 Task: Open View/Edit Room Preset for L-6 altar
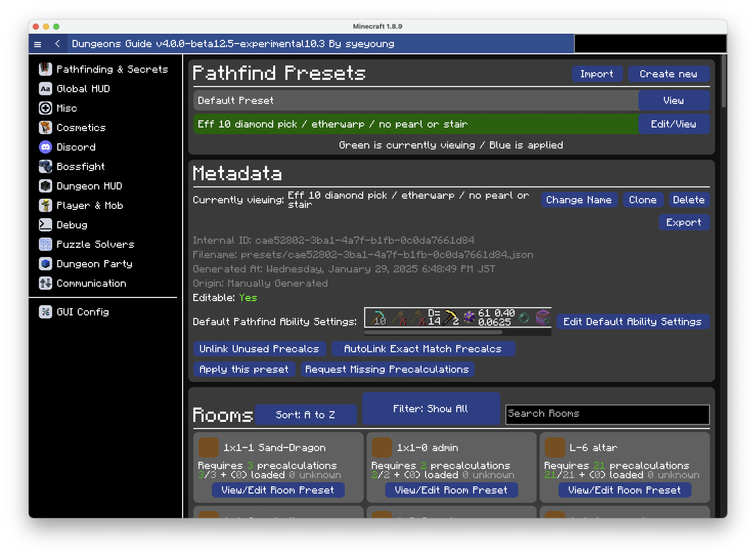tap(625, 490)
